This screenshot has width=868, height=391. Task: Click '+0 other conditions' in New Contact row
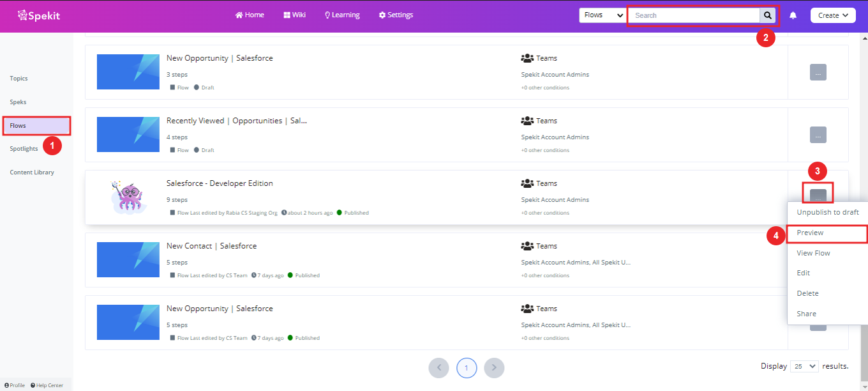pyautogui.click(x=545, y=275)
